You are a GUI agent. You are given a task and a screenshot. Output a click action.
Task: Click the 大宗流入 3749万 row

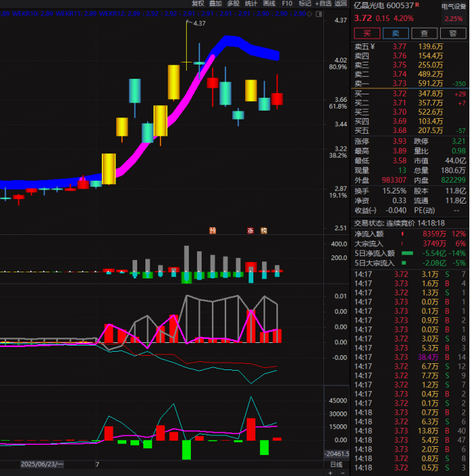(x=410, y=244)
